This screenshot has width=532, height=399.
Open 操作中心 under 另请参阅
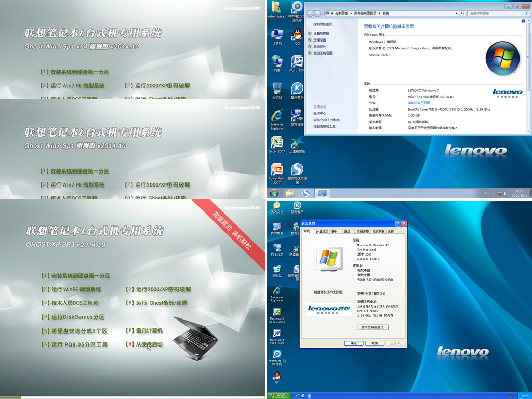tap(320, 113)
